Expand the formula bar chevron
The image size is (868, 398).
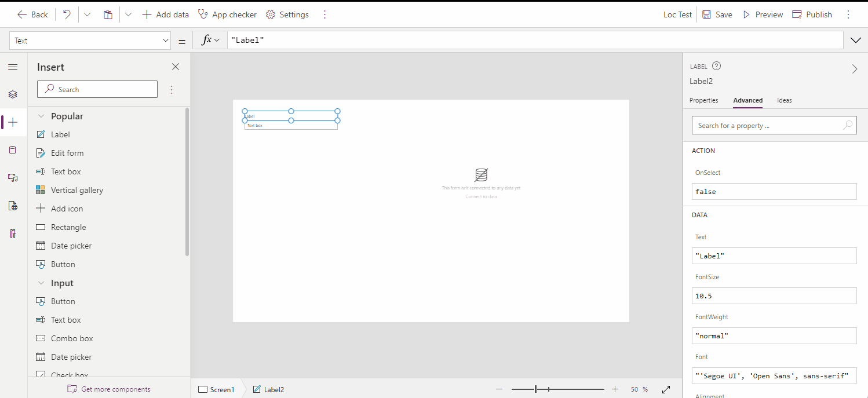(x=855, y=40)
